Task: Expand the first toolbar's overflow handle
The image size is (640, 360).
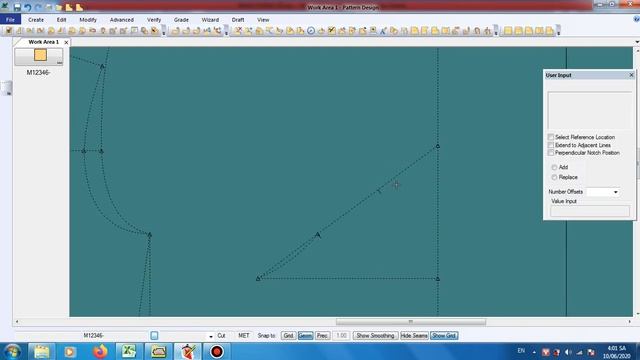Action: click(164, 31)
